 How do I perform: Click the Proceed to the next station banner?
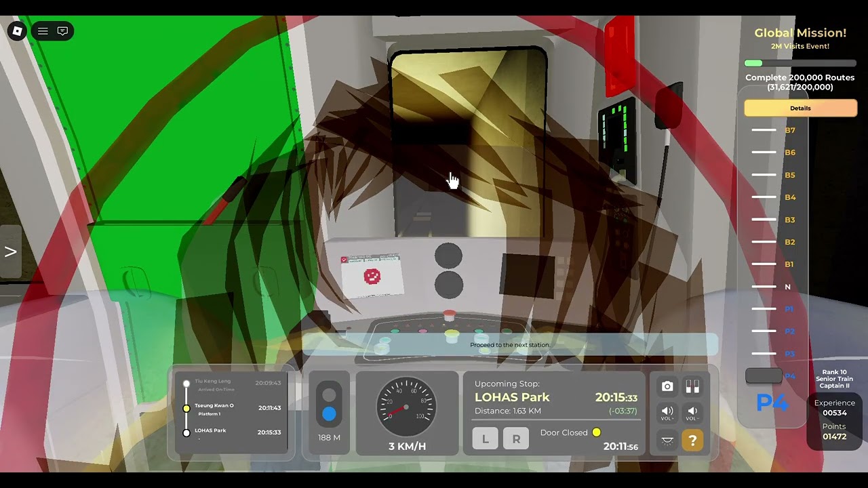510,344
